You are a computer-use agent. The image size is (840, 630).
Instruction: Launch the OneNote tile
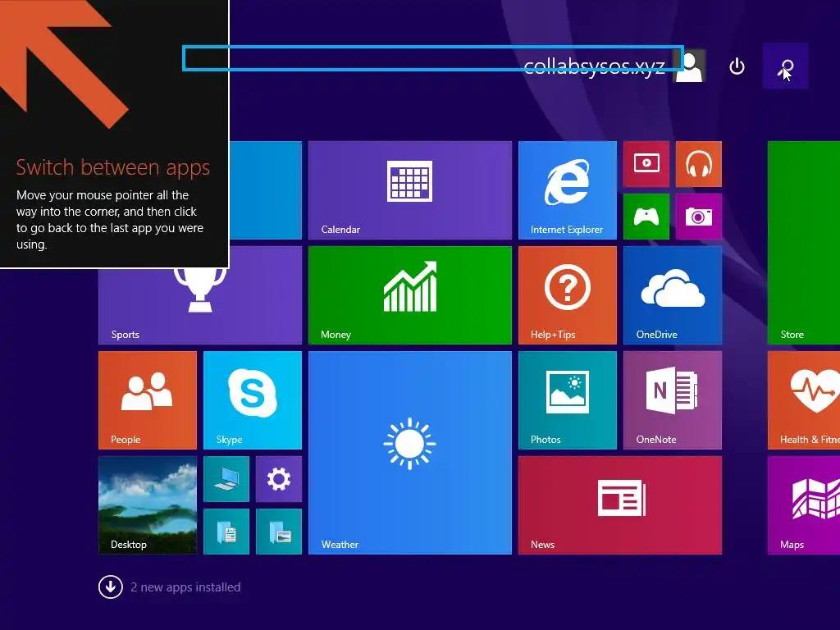(673, 400)
